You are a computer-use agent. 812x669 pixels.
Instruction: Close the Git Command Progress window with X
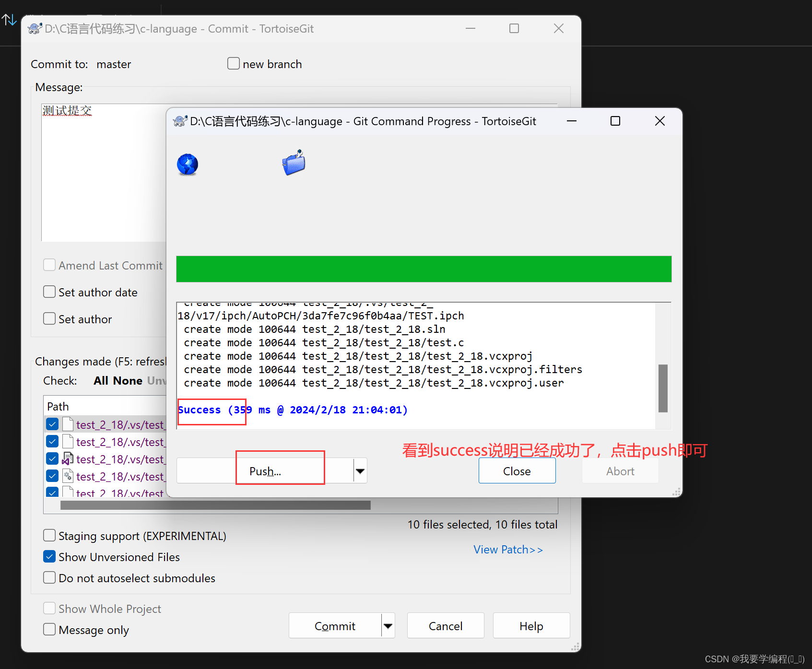(660, 121)
